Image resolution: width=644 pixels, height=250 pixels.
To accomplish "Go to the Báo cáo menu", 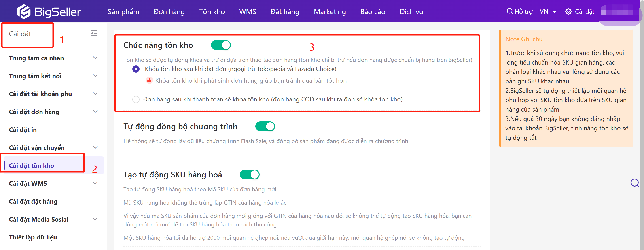I will coord(373,12).
